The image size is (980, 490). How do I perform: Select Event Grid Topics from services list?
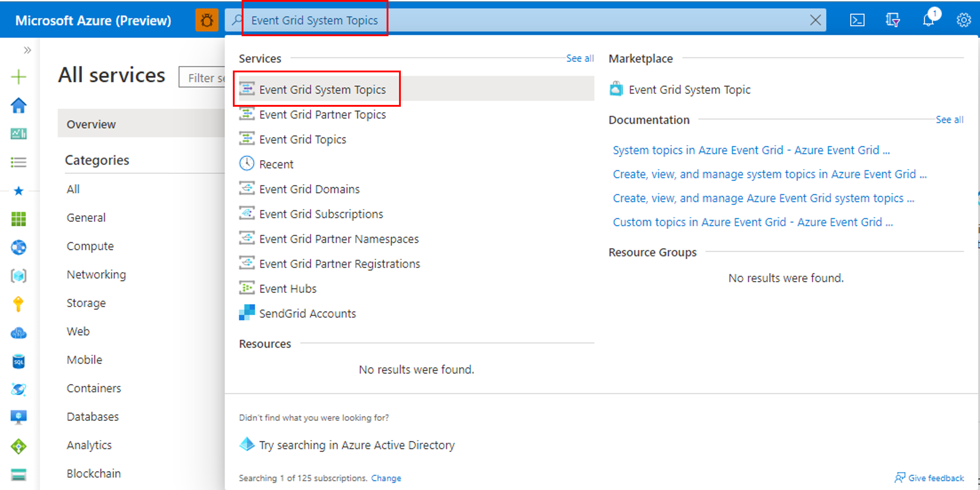pyautogui.click(x=302, y=139)
